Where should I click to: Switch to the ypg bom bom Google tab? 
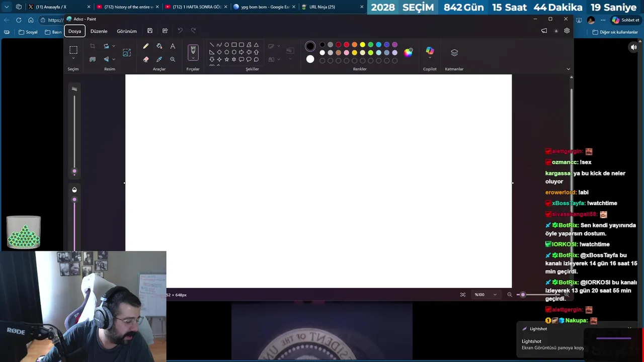[264, 7]
